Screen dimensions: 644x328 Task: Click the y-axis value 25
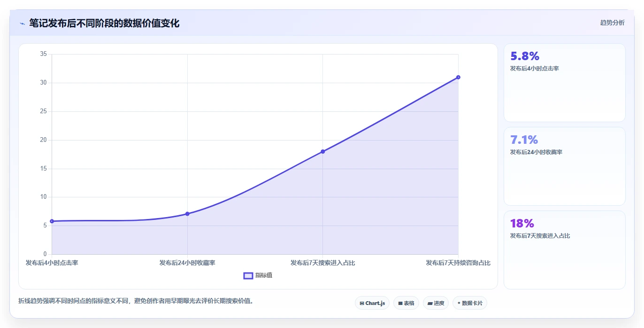[x=43, y=111]
